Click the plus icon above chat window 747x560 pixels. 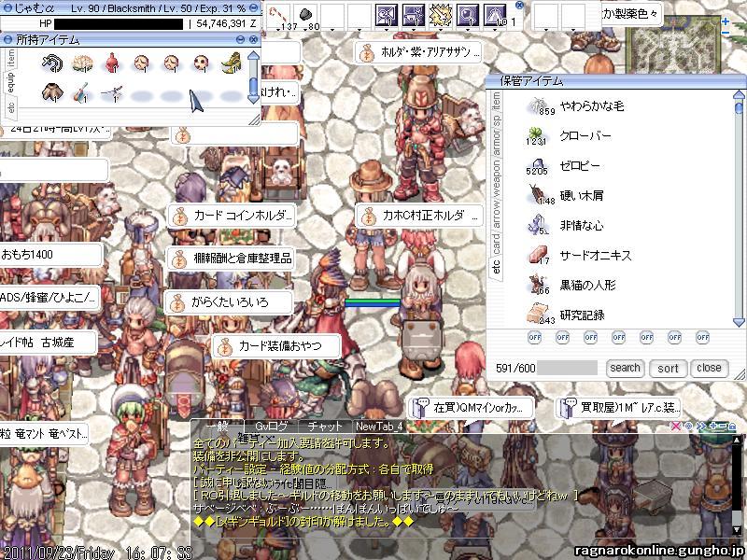712,427
